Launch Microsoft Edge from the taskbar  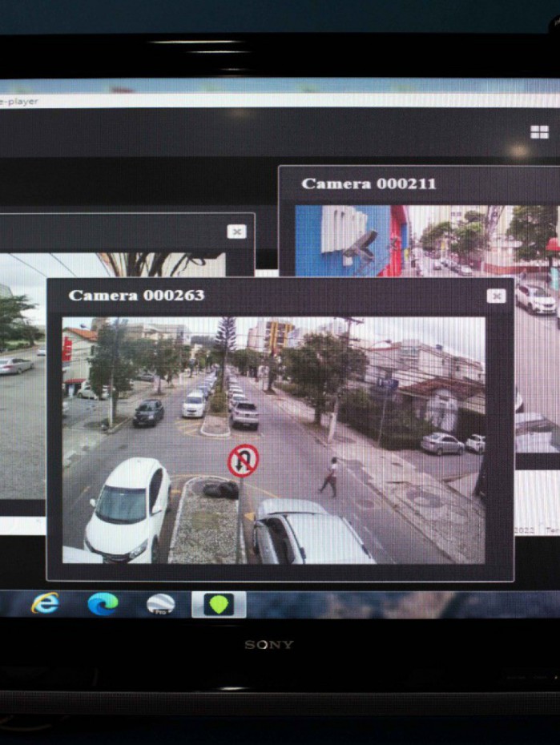tap(103, 603)
